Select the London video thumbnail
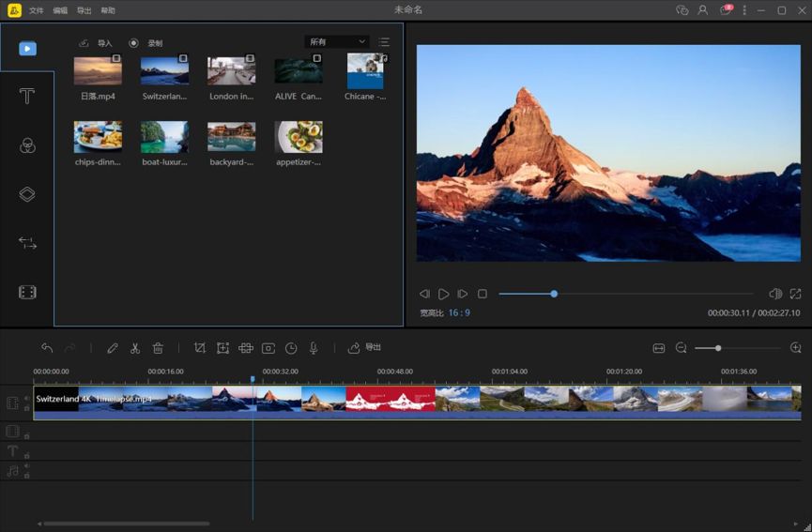Screen dimensions: 812x532 click(x=231, y=71)
